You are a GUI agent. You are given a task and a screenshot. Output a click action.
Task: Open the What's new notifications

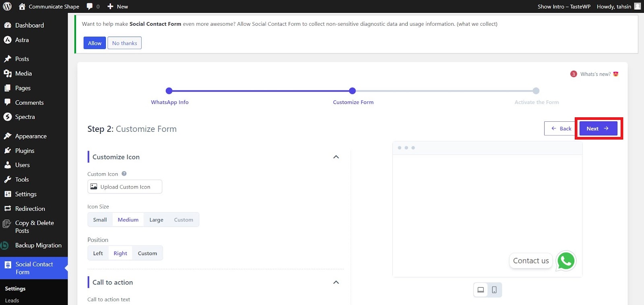(x=595, y=74)
